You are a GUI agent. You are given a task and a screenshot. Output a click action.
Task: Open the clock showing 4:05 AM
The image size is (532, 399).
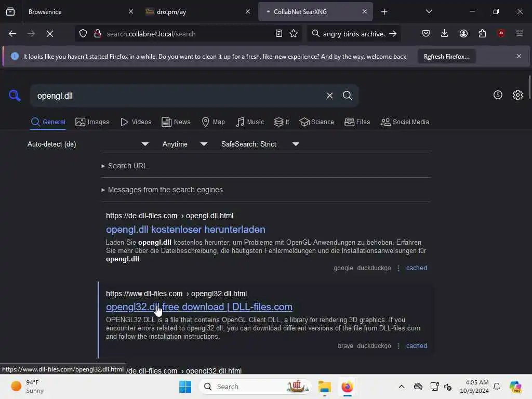click(x=474, y=387)
